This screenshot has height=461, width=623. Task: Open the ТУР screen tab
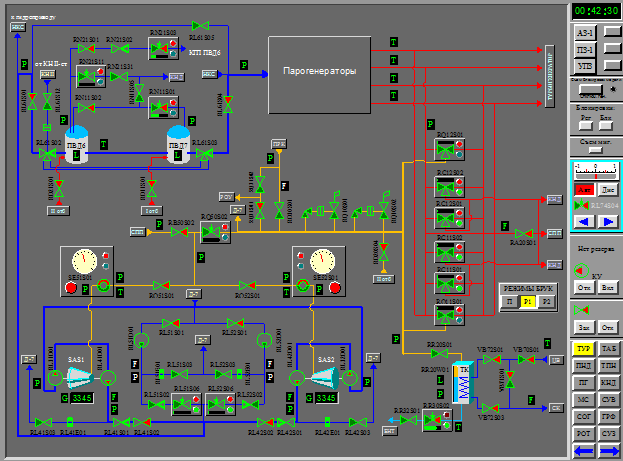point(583,349)
